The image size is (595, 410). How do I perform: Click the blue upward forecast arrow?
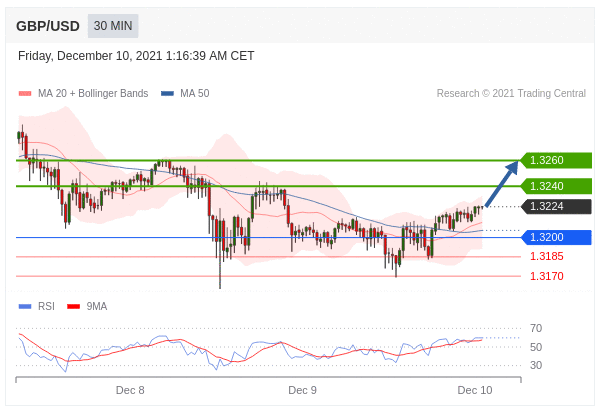[x=502, y=184]
